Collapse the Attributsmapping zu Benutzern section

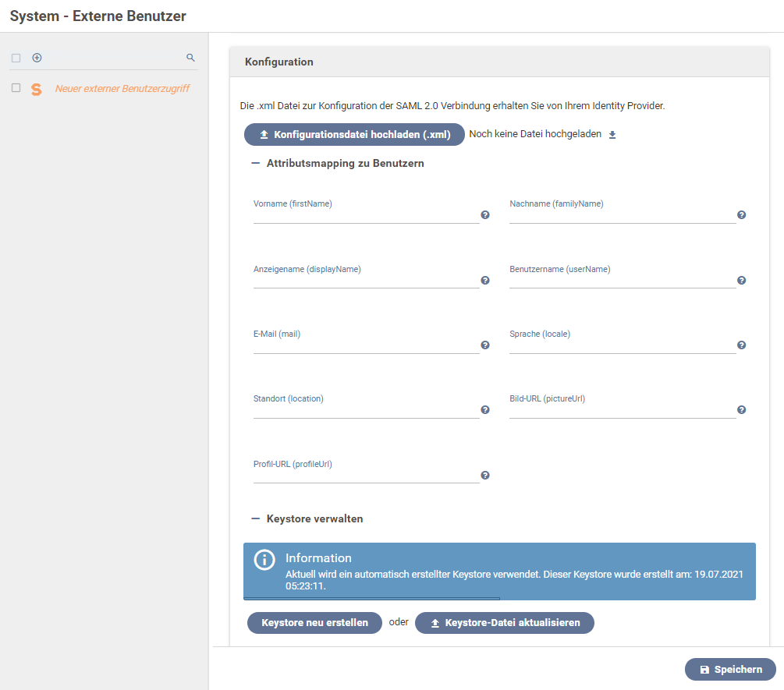255,164
